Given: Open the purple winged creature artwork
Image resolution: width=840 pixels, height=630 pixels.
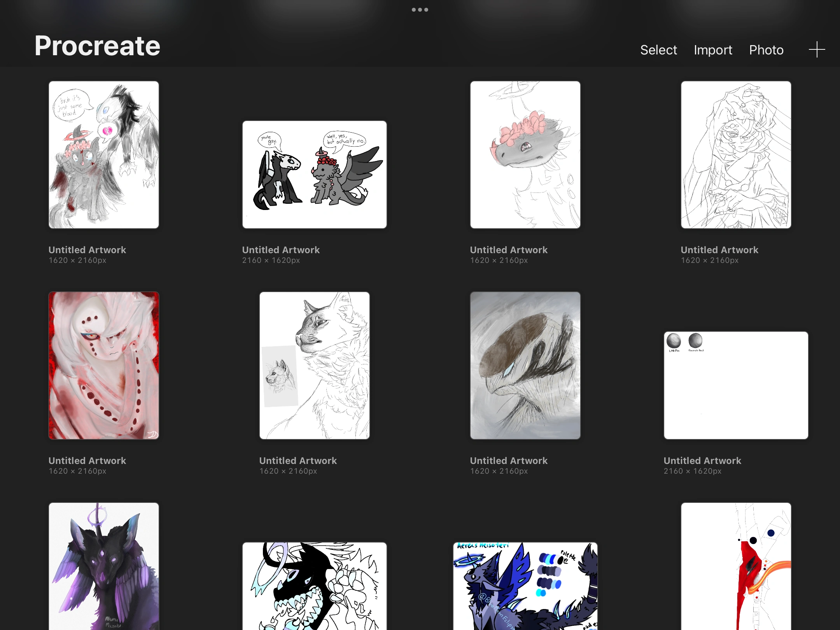Looking at the screenshot, I should pos(103,568).
